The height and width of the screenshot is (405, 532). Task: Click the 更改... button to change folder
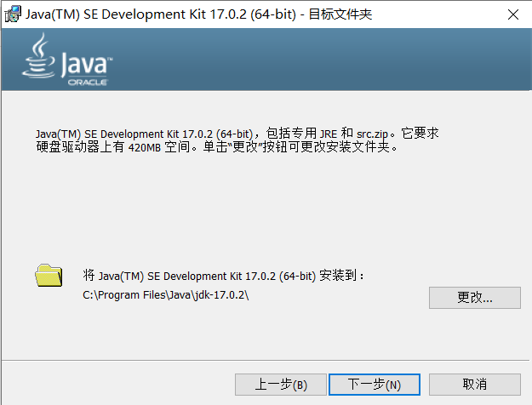point(475,298)
